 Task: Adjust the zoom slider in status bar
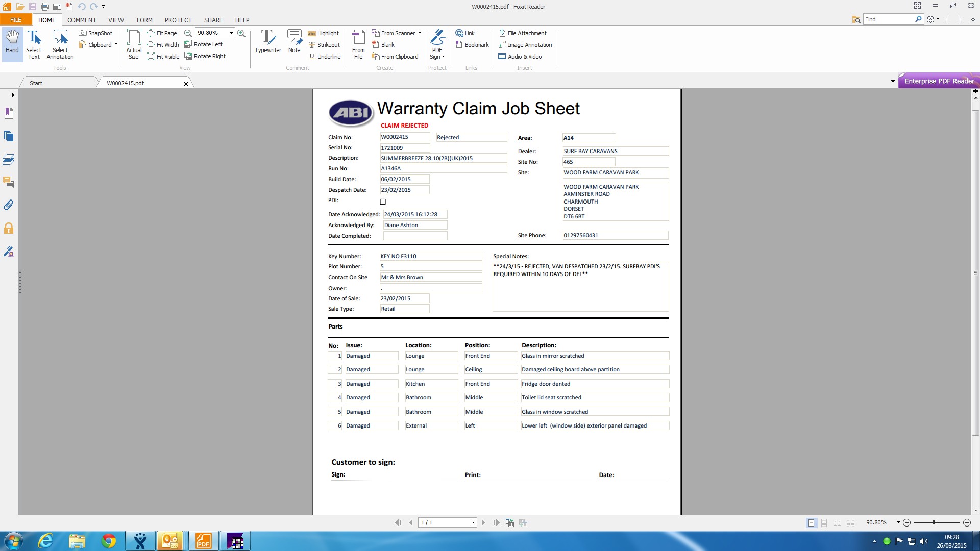pyautogui.click(x=935, y=523)
